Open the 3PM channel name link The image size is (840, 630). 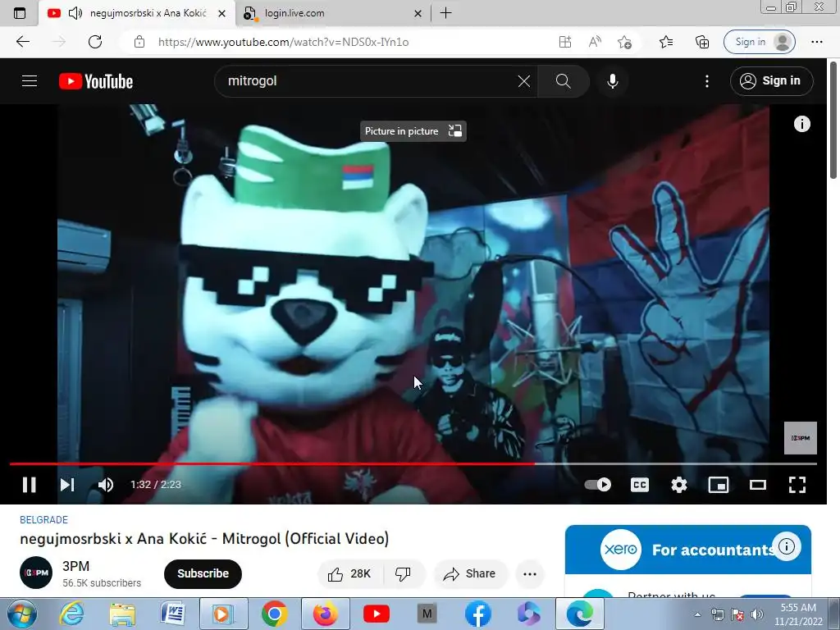pyautogui.click(x=76, y=566)
